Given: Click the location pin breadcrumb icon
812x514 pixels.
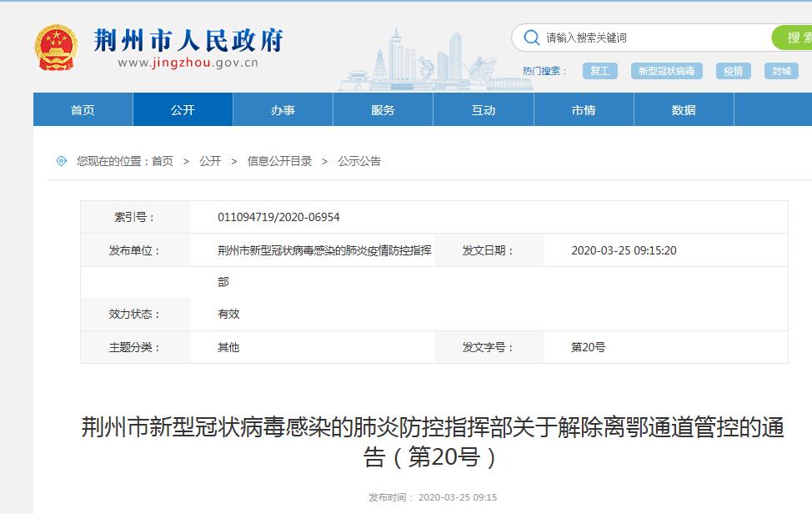Looking at the screenshot, I should pyautogui.click(x=61, y=161).
